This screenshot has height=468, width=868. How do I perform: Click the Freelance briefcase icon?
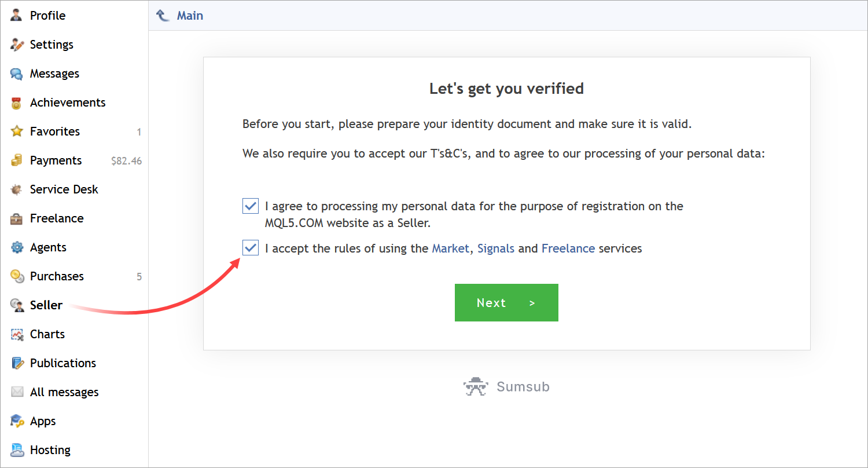17,218
